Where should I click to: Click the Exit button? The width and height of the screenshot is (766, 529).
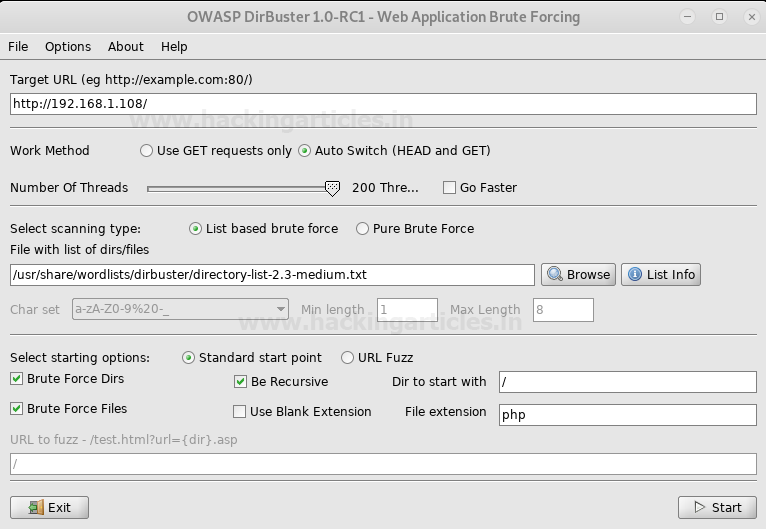(x=49, y=508)
